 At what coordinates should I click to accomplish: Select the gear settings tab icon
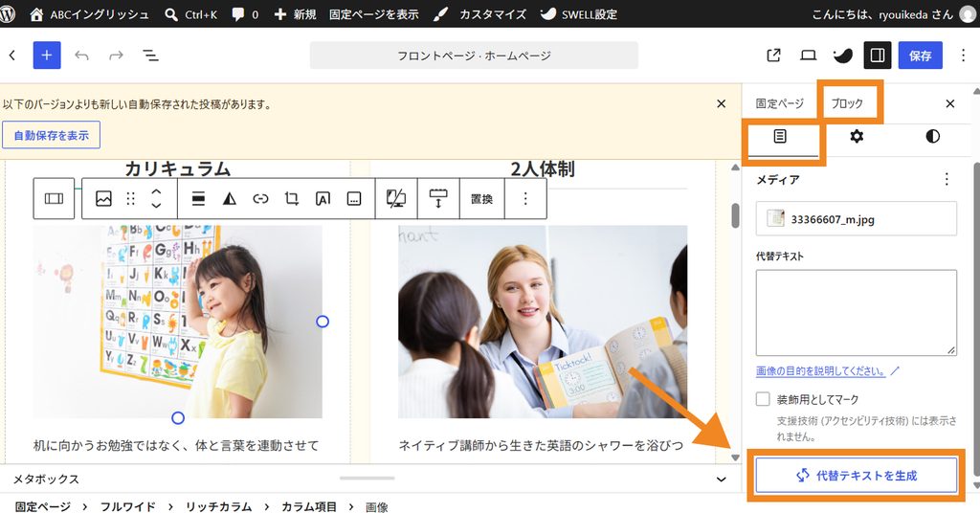[857, 136]
